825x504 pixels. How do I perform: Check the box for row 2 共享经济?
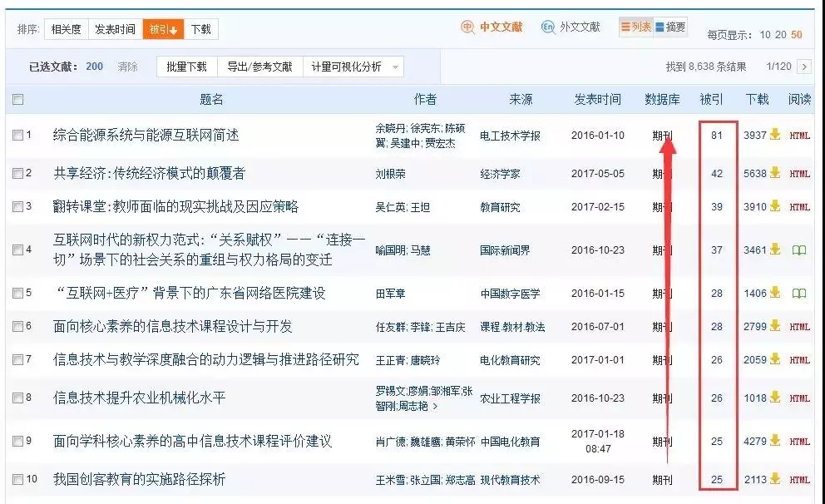click(x=18, y=173)
